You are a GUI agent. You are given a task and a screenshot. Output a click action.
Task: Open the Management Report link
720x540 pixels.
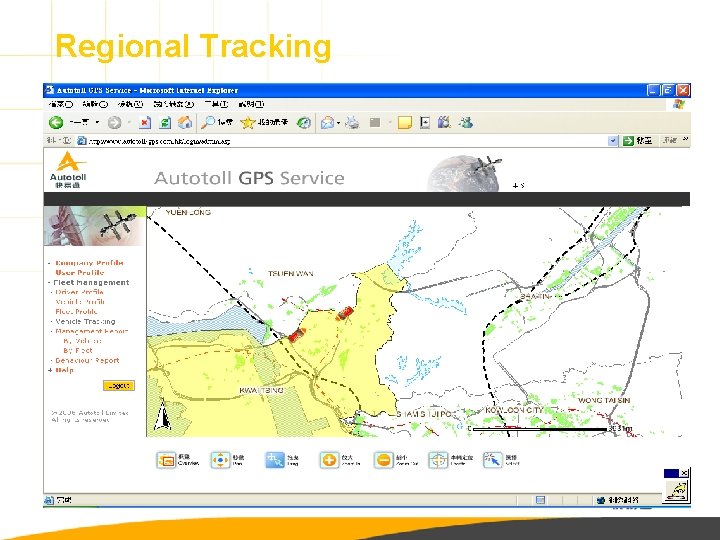pyautogui.click(x=92, y=331)
